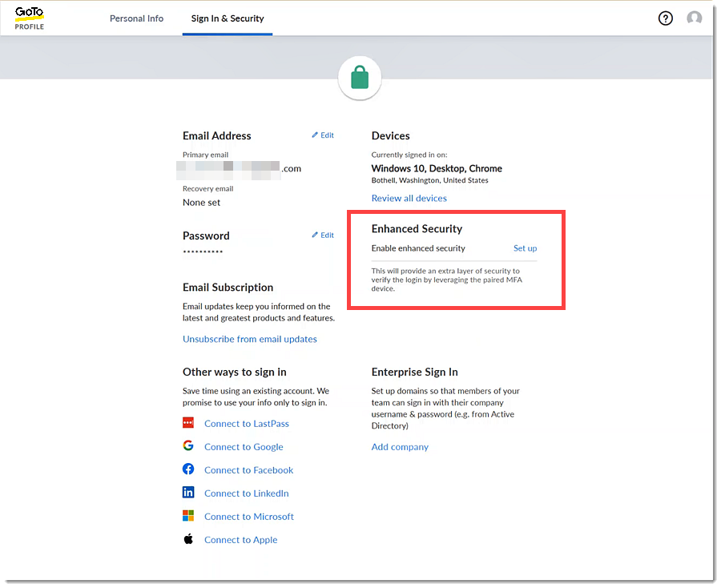The image size is (721, 588).
Task: Click the Facebook icon in Other ways to sign in
Action: coord(188,469)
